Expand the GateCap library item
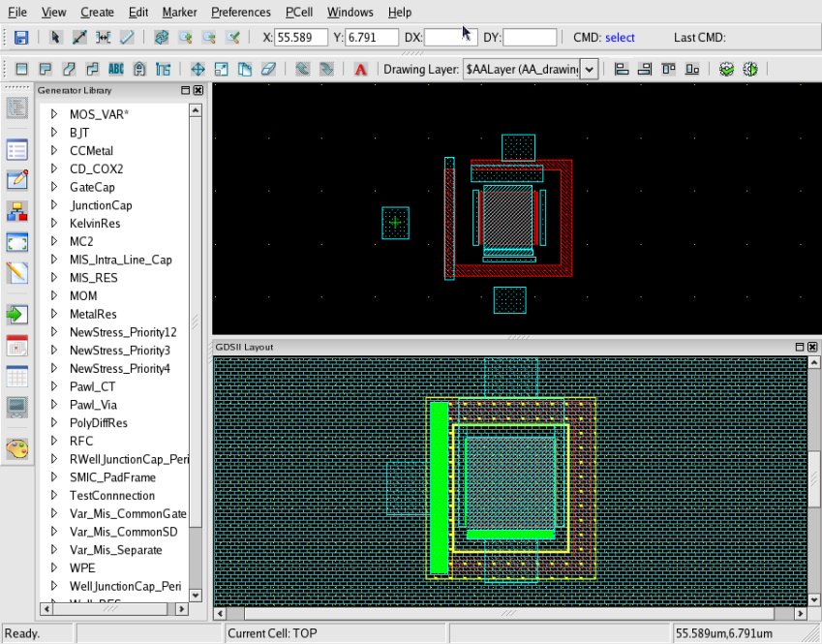 pos(54,187)
